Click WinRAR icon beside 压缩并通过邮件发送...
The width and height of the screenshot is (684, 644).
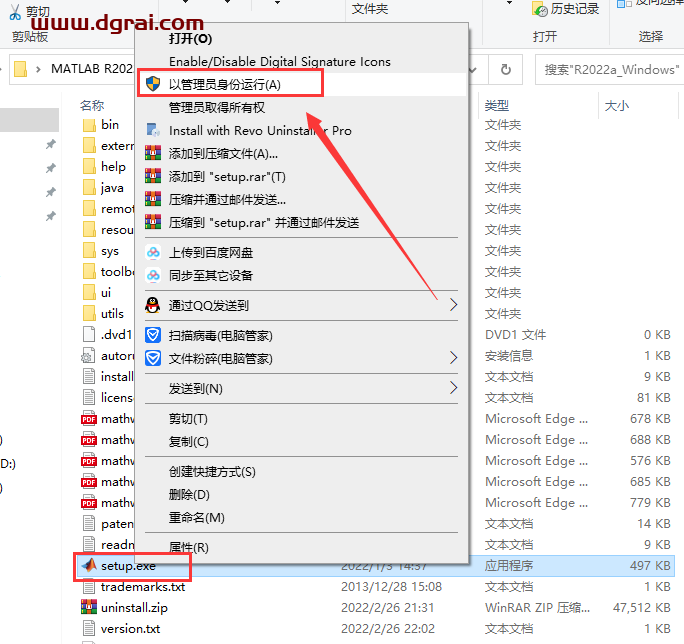coord(153,199)
